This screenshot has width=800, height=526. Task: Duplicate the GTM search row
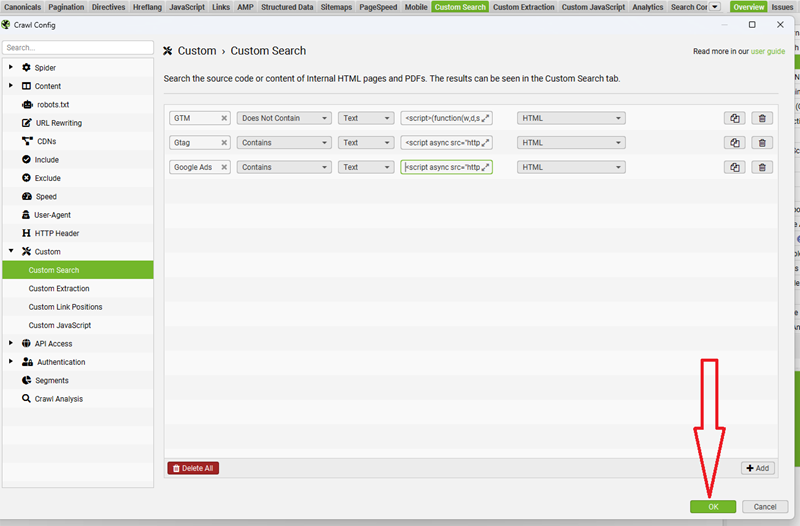(735, 118)
